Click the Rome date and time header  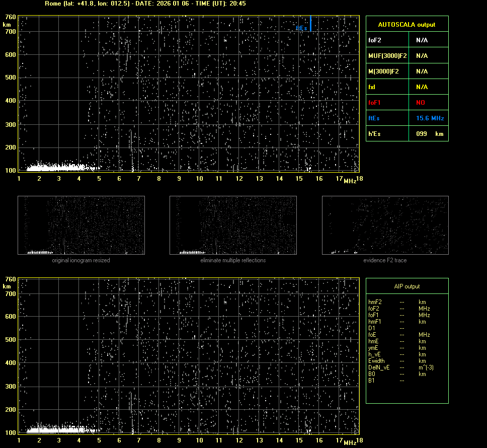[x=145, y=4]
